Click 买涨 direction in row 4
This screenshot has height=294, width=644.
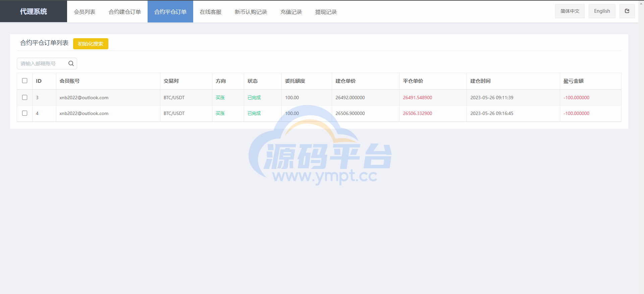(220, 113)
